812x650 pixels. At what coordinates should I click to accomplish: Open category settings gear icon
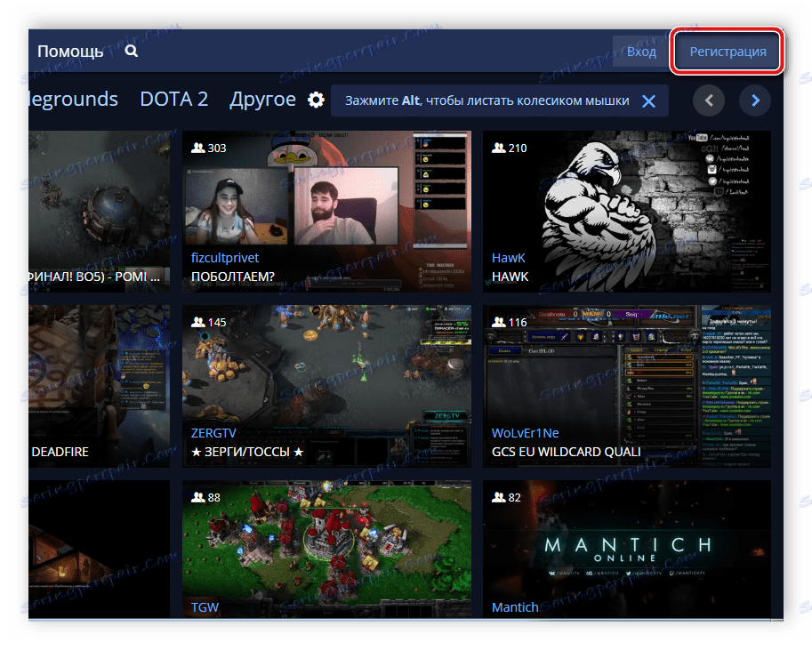tap(316, 100)
